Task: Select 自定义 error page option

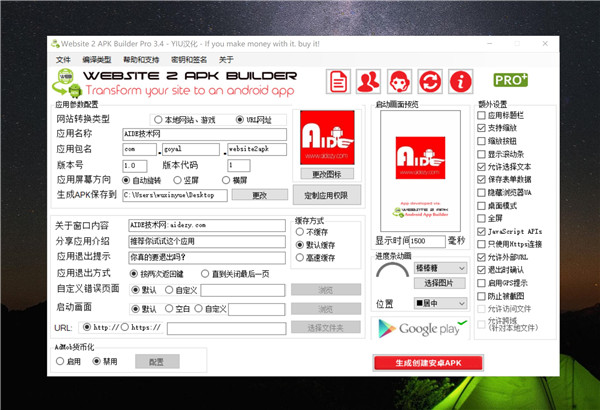Action: click(x=181, y=290)
